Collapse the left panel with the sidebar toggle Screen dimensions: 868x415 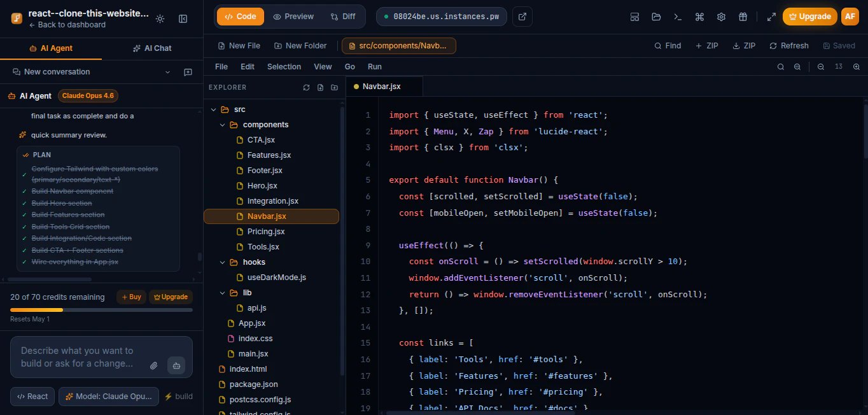[x=183, y=19]
